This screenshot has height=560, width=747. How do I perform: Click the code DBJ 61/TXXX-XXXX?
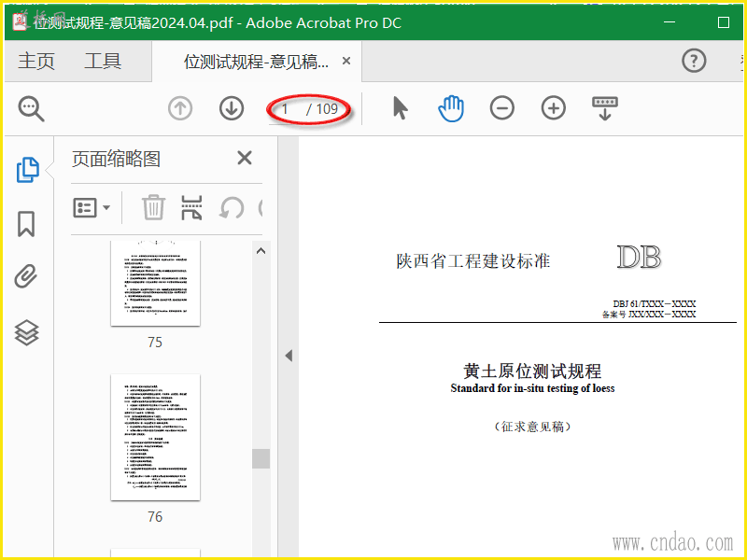[x=655, y=303]
